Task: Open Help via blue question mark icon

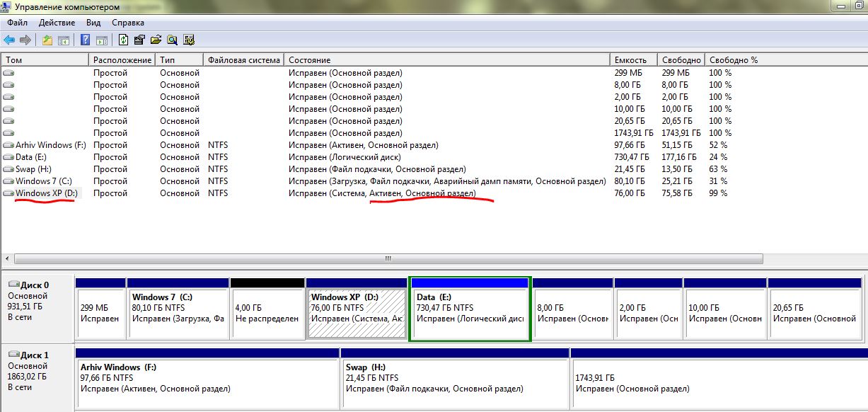Action: point(86,40)
